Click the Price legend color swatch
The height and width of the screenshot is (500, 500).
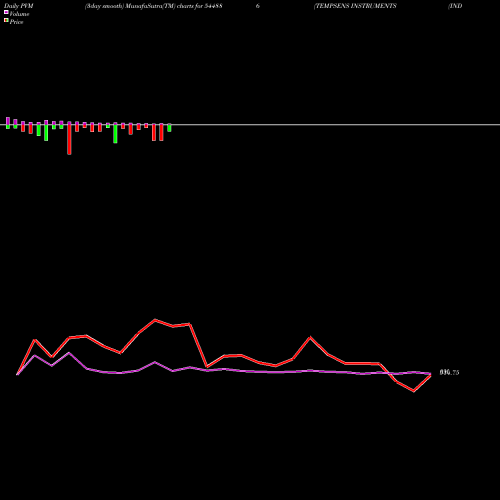click(x=6, y=21)
